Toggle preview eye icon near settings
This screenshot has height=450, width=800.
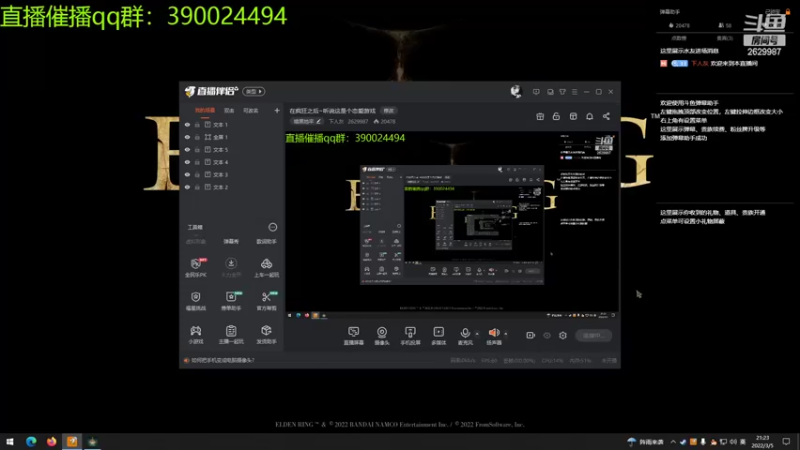547,335
